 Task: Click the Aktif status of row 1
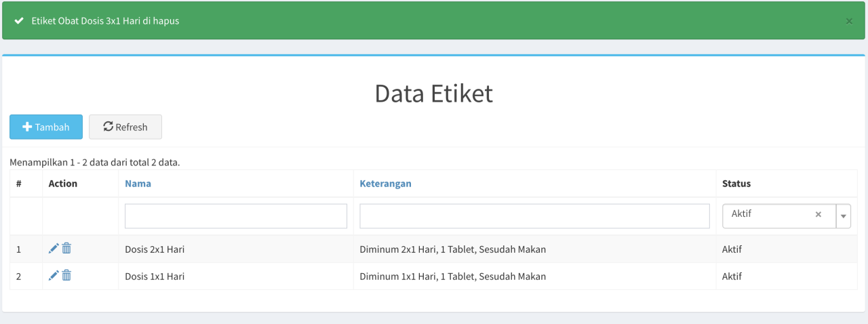[x=732, y=249]
